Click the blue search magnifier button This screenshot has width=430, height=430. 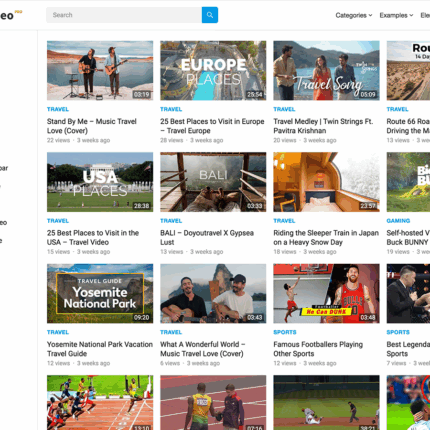210,15
